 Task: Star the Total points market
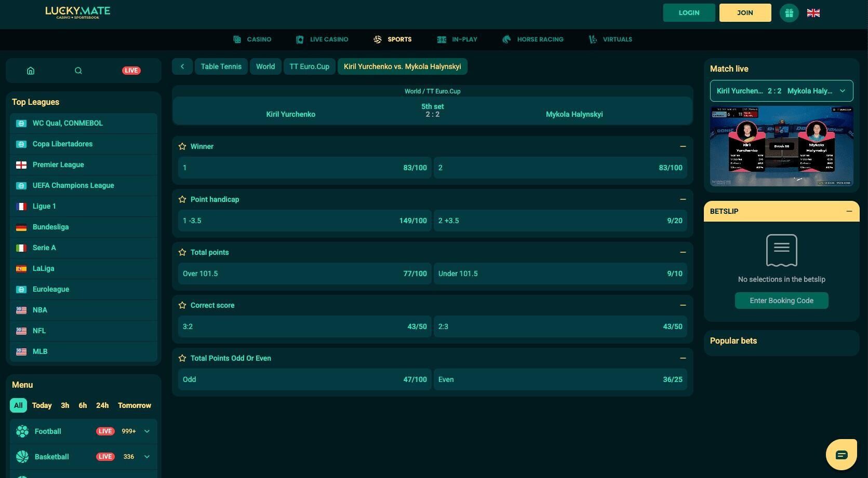182,253
